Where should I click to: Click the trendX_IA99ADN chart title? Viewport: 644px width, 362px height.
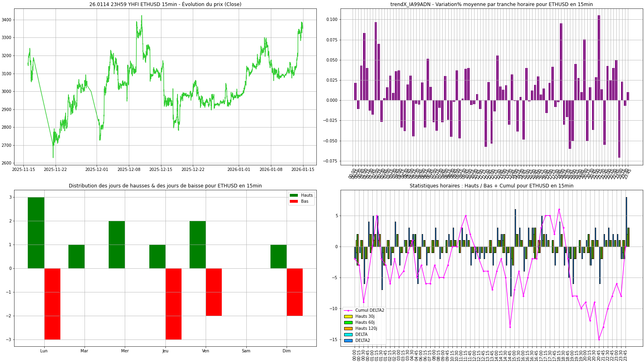point(491,4)
